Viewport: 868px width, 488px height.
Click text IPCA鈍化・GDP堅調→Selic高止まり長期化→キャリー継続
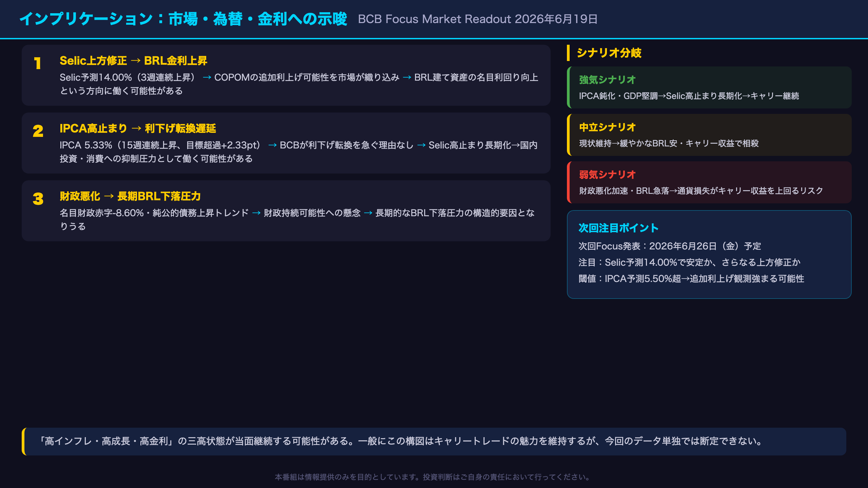coord(689,96)
